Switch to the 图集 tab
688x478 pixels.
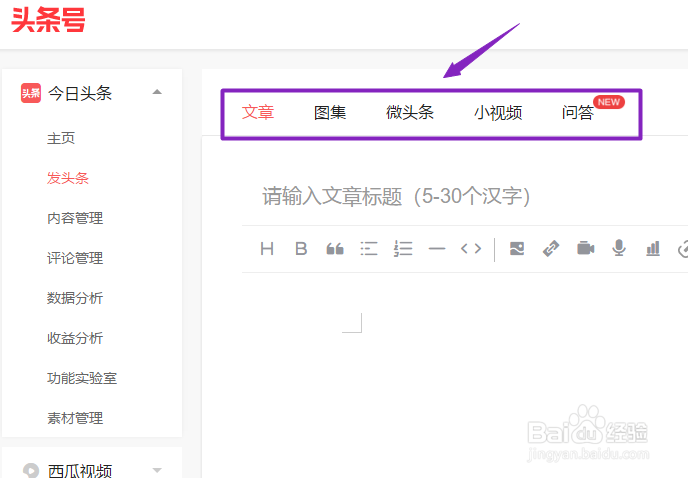click(330, 112)
